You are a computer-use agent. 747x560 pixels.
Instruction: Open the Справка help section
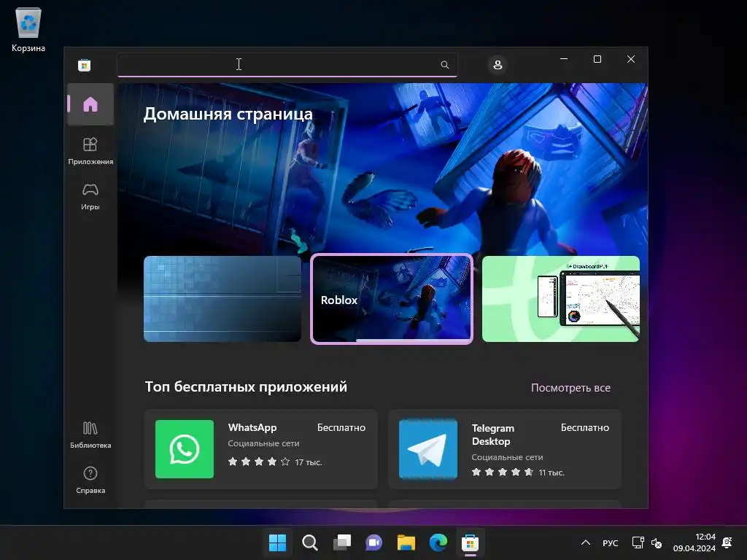[x=90, y=480]
